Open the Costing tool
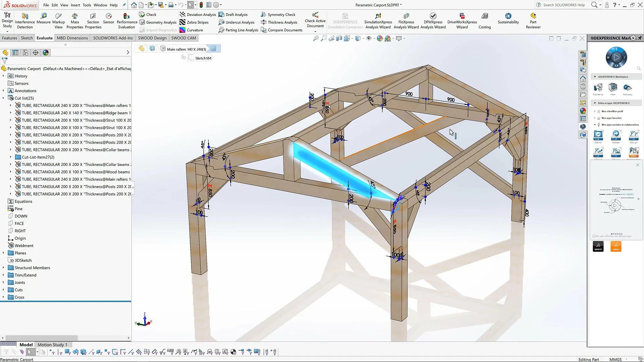 pyautogui.click(x=484, y=20)
